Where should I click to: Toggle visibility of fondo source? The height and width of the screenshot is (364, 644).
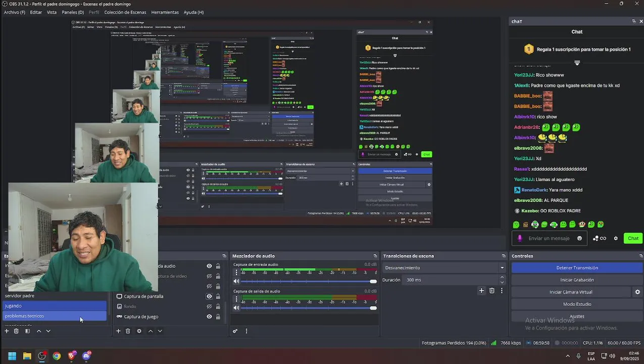[209, 306]
